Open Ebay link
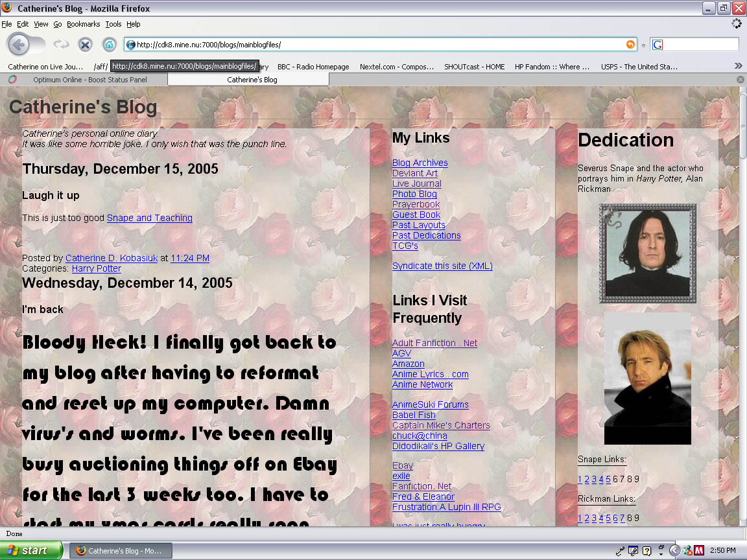 [x=403, y=466]
